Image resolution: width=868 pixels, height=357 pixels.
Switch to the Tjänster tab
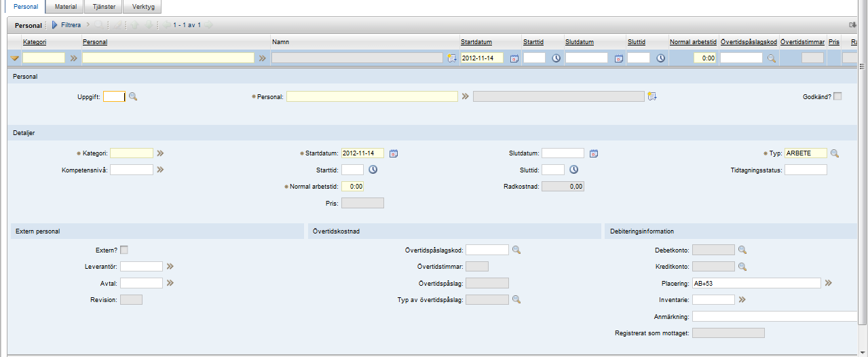pos(103,6)
